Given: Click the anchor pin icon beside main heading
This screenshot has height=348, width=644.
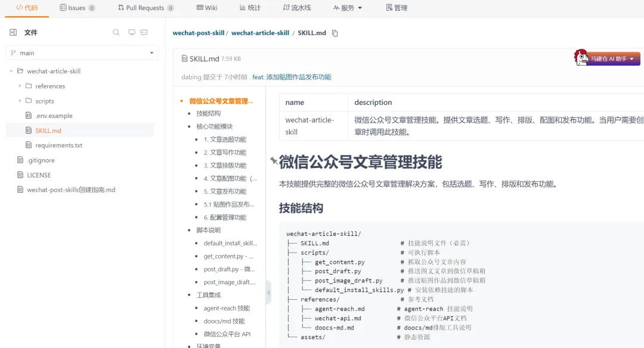Looking at the screenshot, I should click(x=274, y=160).
